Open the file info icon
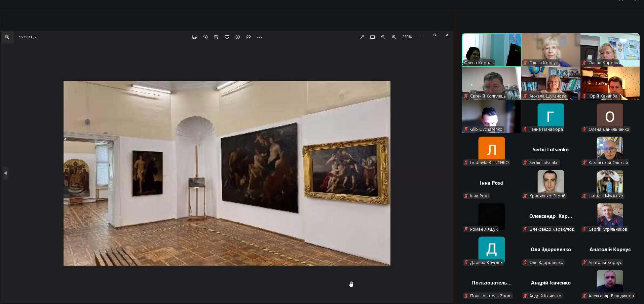The image size is (644, 304). 238,37
